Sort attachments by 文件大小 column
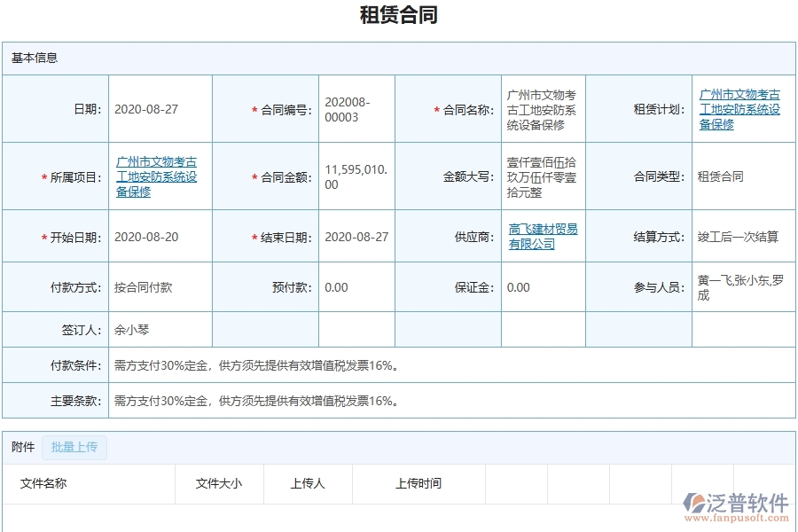Image resolution: width=798 pixels, height=532 pixels. [x=219, y=483]
